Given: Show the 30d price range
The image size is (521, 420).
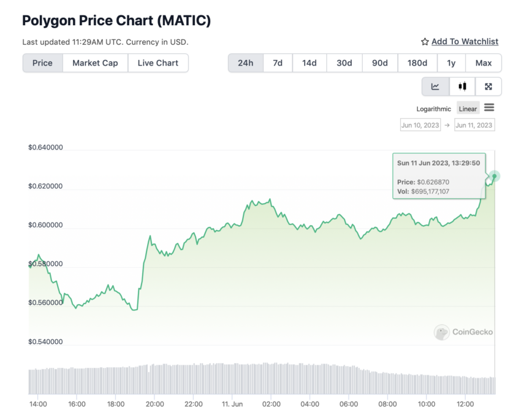Looking at the screenshot, I should [344, 63].
